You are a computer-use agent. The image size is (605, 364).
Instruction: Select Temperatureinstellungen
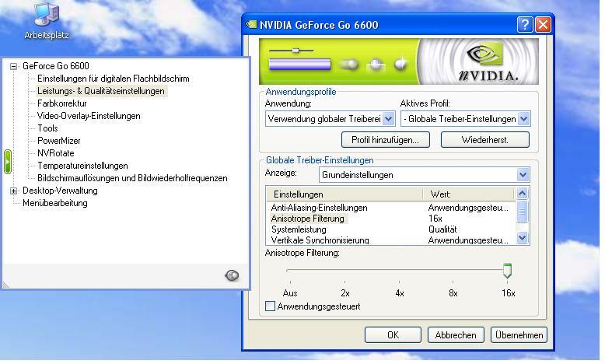(x=82, y=166)
